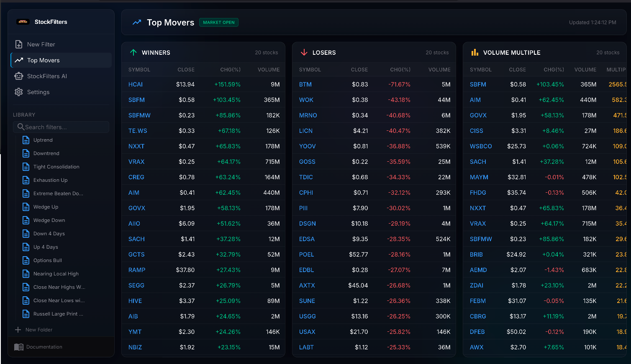The width and height of the screenshot is (631, 364).
Task: Click the Uptrend filter file icon
Action: point(26,140)
